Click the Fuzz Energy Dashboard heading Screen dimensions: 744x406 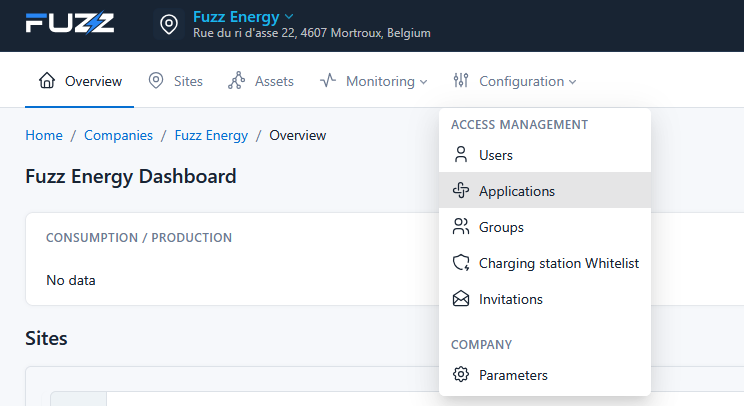(131, 176)
